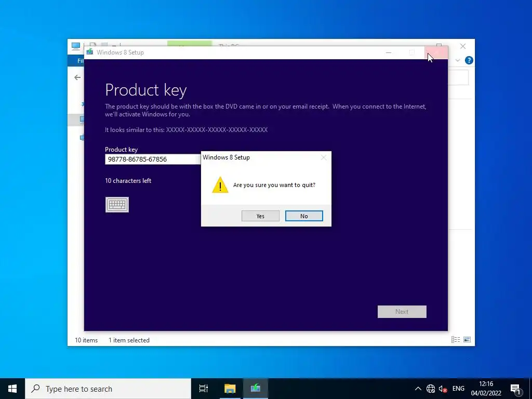Screen dimensions: 532x399
Task: Go back in File Explorer
Action: pyautogui.click(x=77, y=78)
